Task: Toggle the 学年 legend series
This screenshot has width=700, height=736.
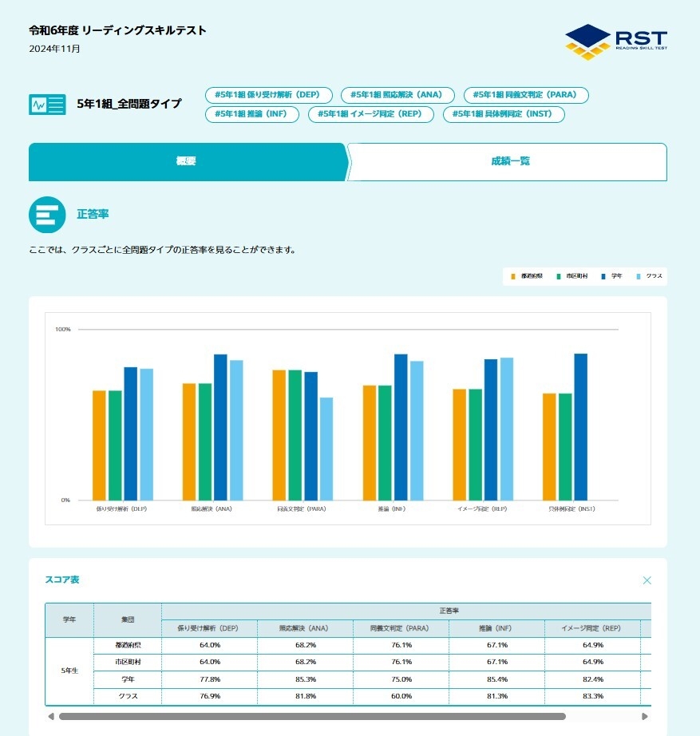Action: (612, 276)
